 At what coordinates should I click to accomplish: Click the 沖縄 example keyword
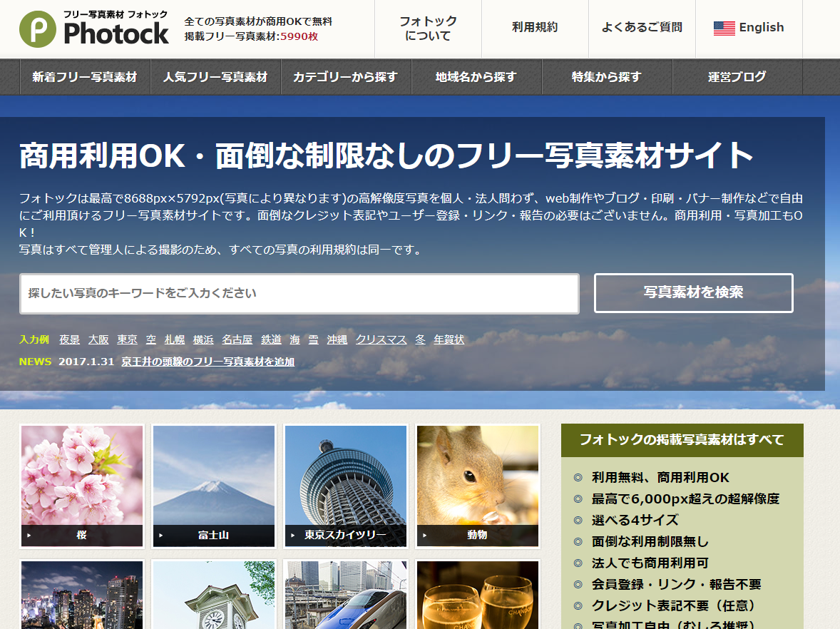[x=337, y=339]
